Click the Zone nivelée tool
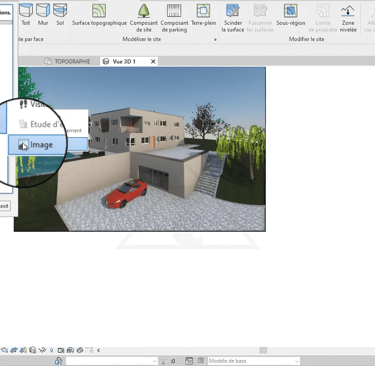Viewport: 375px width, 366px height. (x=348, y=18)
